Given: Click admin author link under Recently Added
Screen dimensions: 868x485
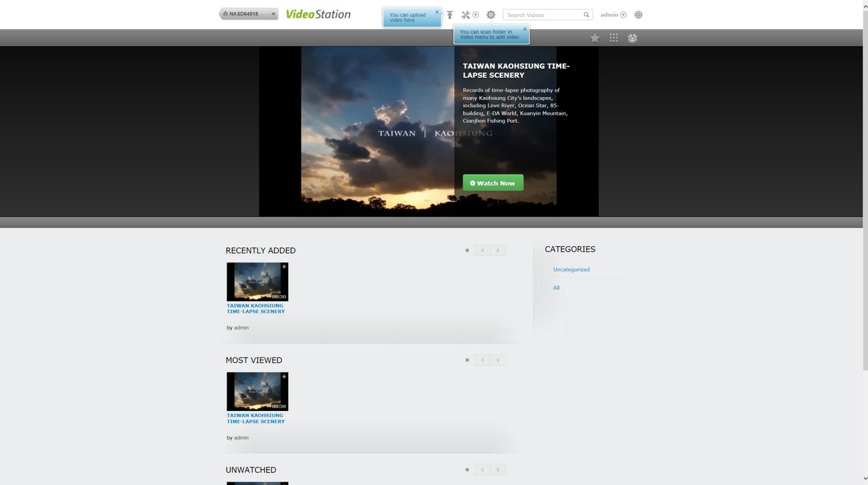Looking at the screenshot, I should (241, 328).
